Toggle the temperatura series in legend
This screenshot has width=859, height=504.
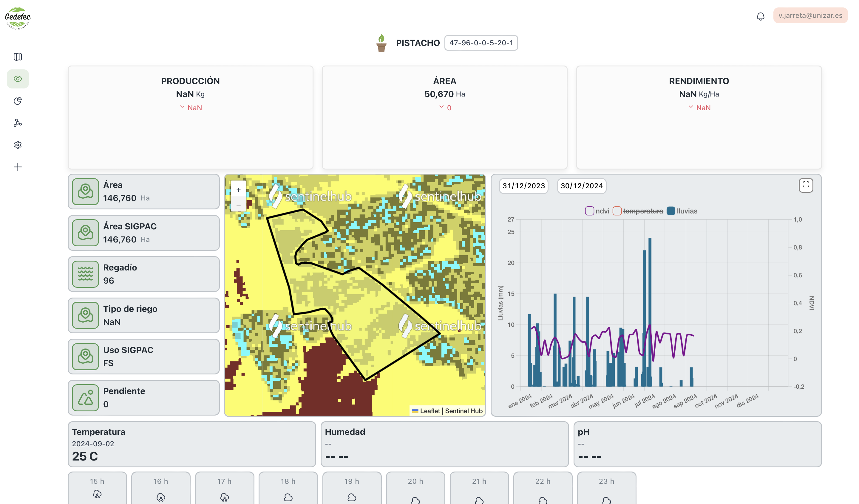[x=638, y=211]
